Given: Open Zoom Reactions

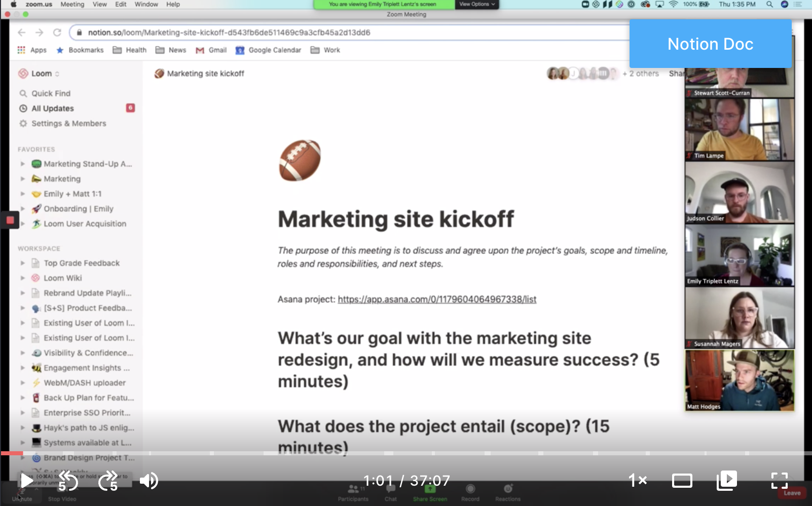Looking at the screenshot, I should [508, 492].
